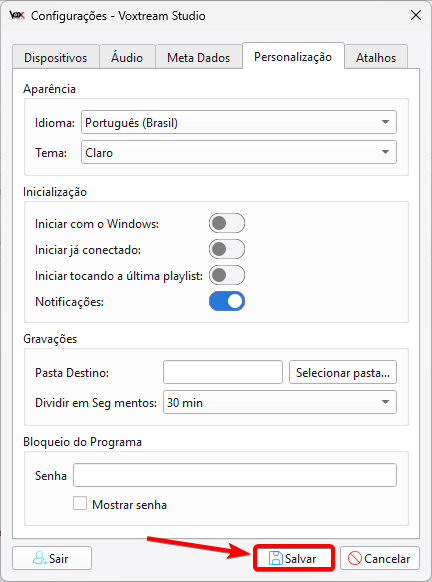Disable the Notificações toggle
This screenshot has width=432, height=582.
click(x=227, y=301)
